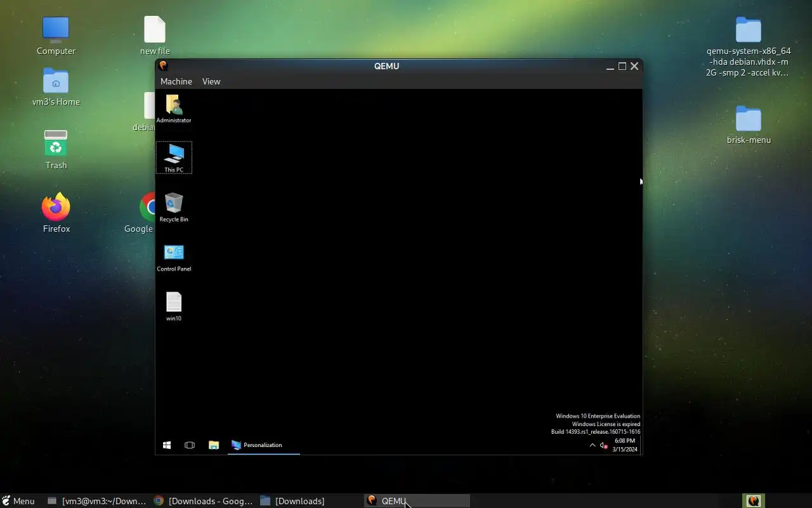Viewport: 812px width, 508px height.
Task: Select the Control Panel icon
Action: pos(174,257)
